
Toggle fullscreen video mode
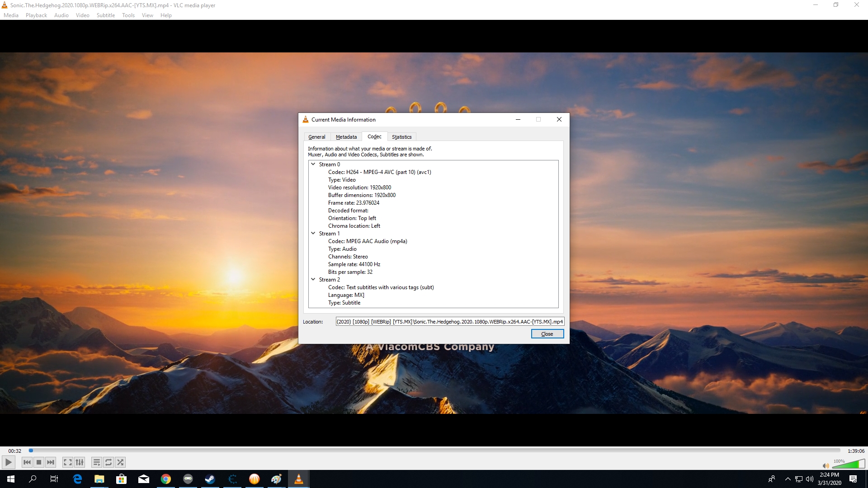pyautogui.click(x=68, y=462)
